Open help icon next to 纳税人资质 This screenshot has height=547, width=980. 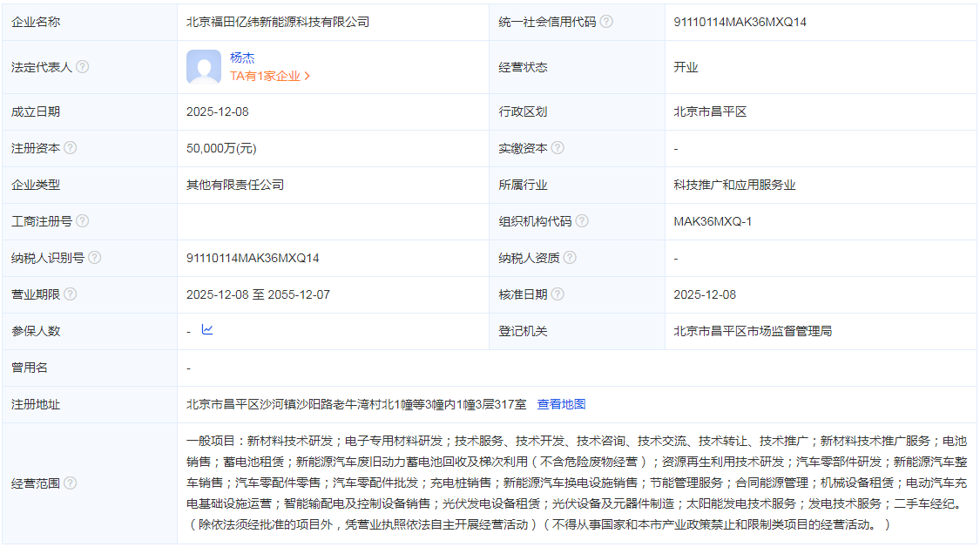[x=570, y=258]
